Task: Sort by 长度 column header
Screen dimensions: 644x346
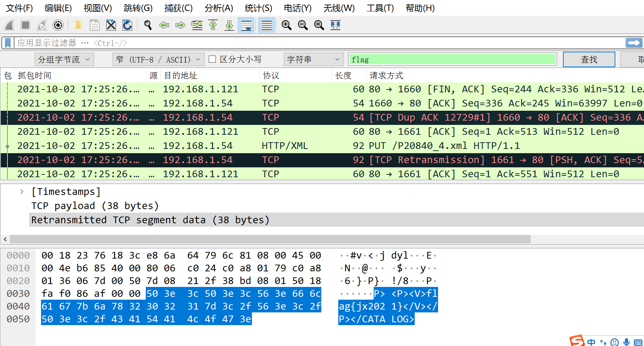Action: (349, 75)
